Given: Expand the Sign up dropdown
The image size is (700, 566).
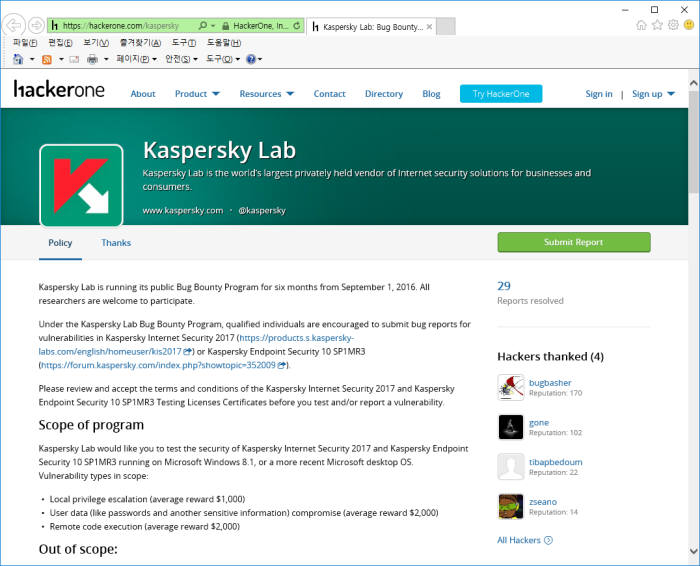Looking at the screenshot, I should coord(653,94).
